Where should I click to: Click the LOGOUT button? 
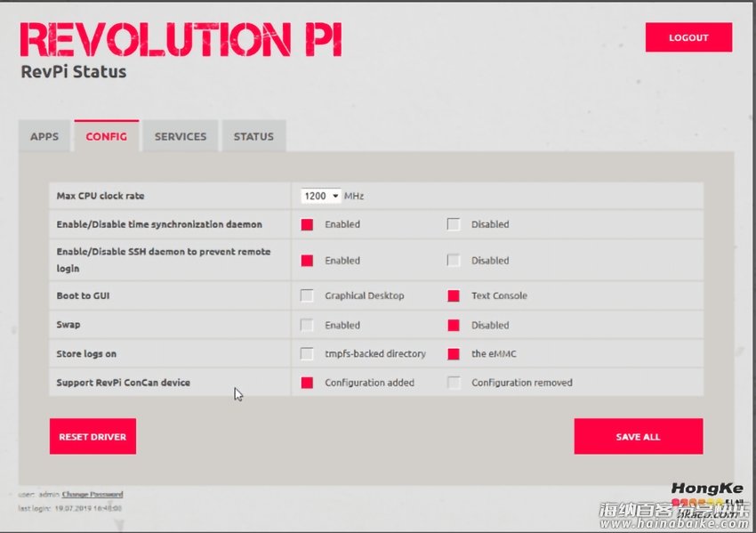(x=688, y=37)
